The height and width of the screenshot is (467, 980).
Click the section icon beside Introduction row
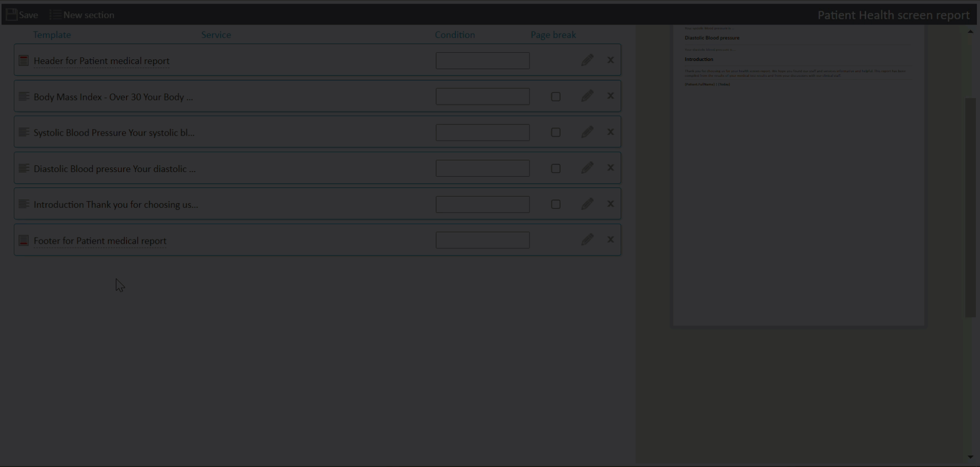[x=24, y=204]
